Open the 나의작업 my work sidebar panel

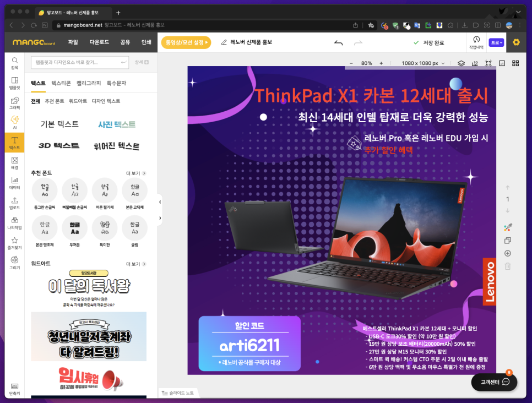click(x=14, y=223)
